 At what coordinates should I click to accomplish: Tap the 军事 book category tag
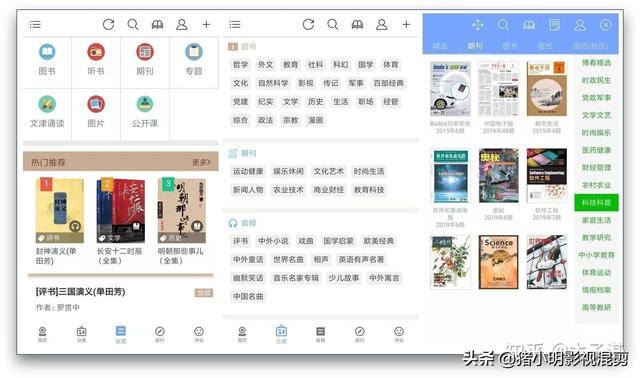pos(356,83)
